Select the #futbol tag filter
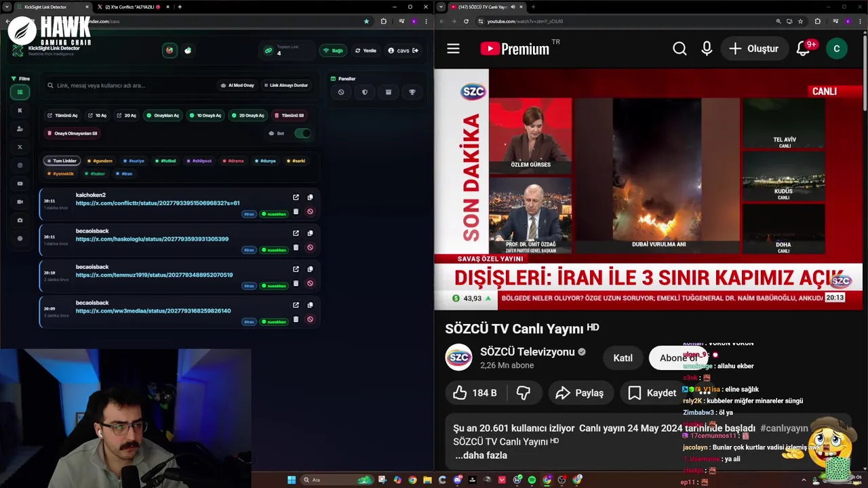868x488 pixels. tap(166, 161)
